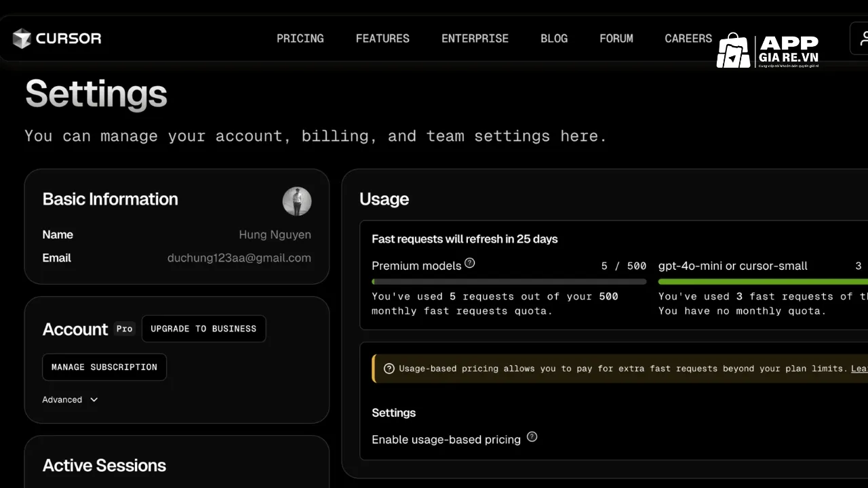Click the Premium models usage progress bar

(509, 281)
